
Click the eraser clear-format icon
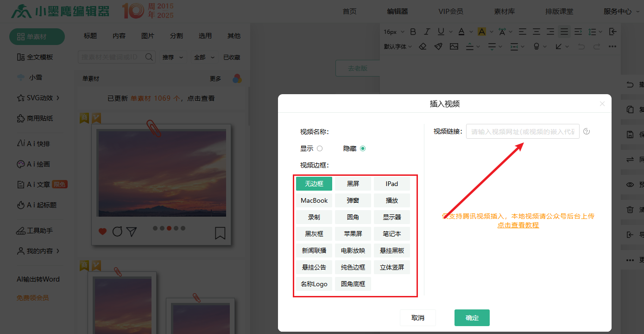tap(423, 46)
